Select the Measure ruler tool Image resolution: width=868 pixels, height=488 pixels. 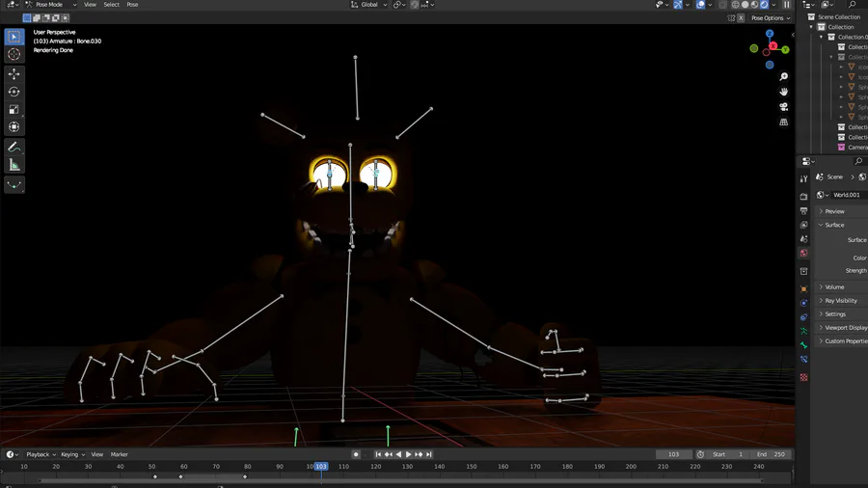click(14, 164)
